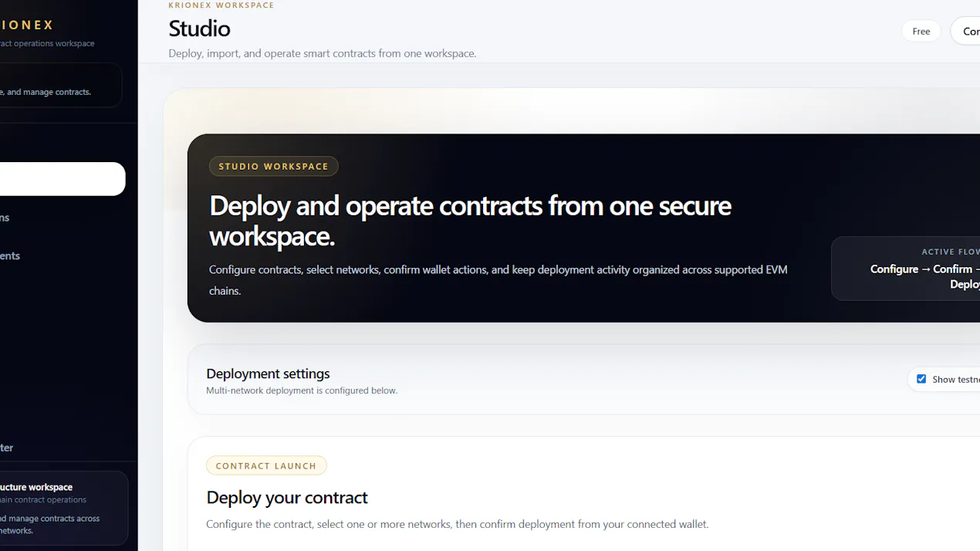The height and width of the screenshot is (551, 980).
Task: Click the Studio page title
Action: pyautogui.click(x=199, y=29)
